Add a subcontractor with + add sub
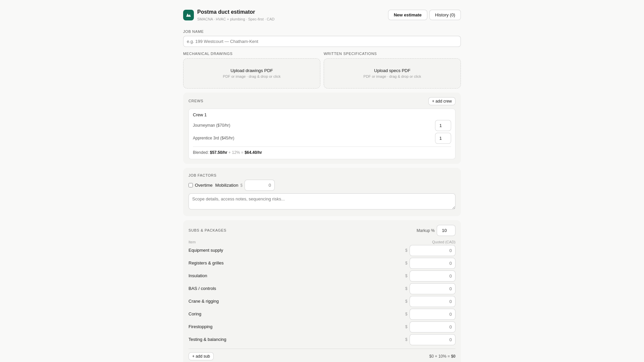The height and width of the screenshot is (362, 644). [201, 356]
